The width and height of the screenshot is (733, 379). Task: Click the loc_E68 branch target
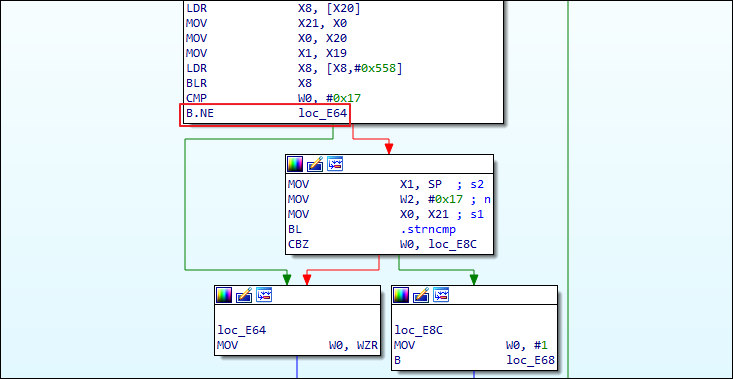pos(531,361)
